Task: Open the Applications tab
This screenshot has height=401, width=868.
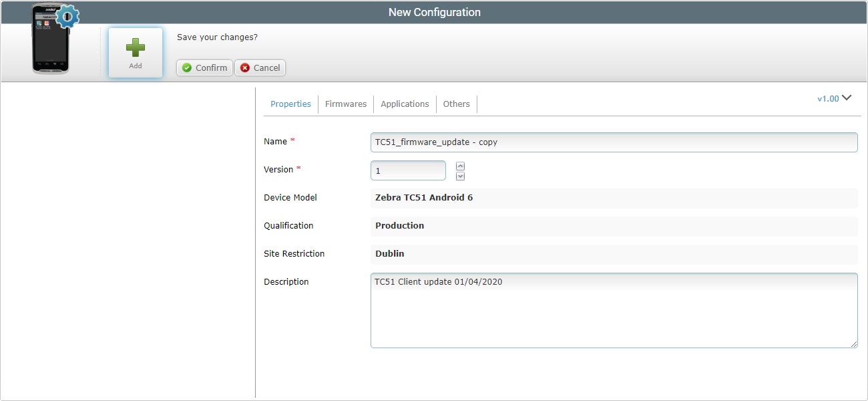Action: (x=404, y=104)
